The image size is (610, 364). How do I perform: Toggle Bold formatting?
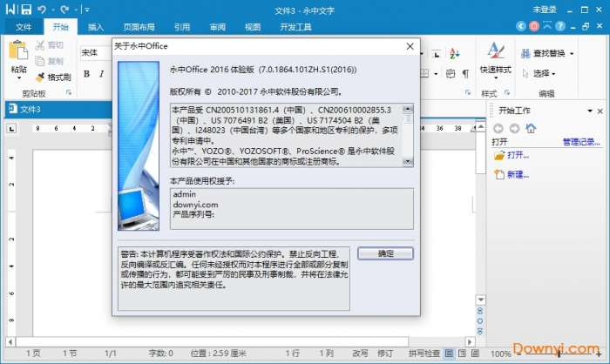87,74
